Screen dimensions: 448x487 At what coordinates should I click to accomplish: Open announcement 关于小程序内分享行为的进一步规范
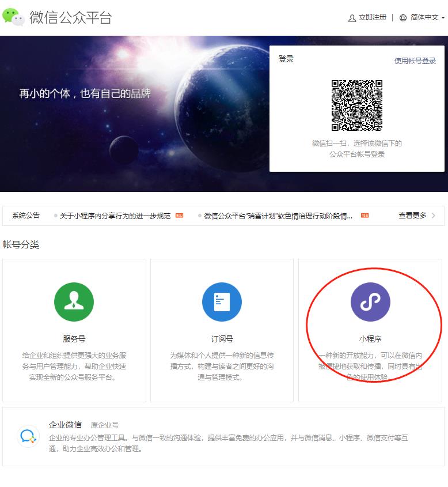click(x=115, y=216)
